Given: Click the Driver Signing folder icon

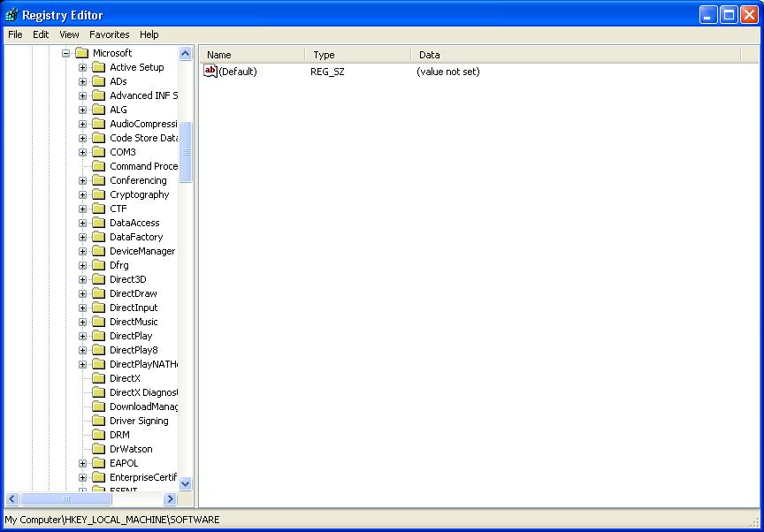Looking at the screenshot, I should click(98, 420).
